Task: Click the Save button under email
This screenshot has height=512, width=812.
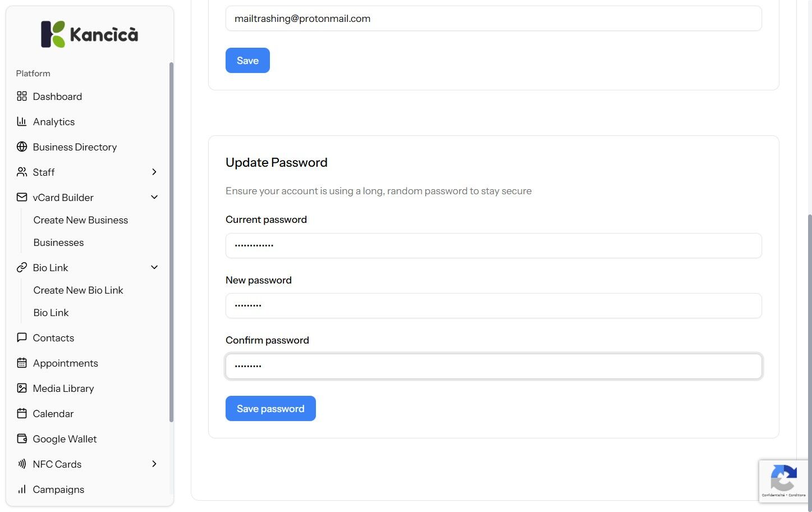Action: [x=247, y=61]
